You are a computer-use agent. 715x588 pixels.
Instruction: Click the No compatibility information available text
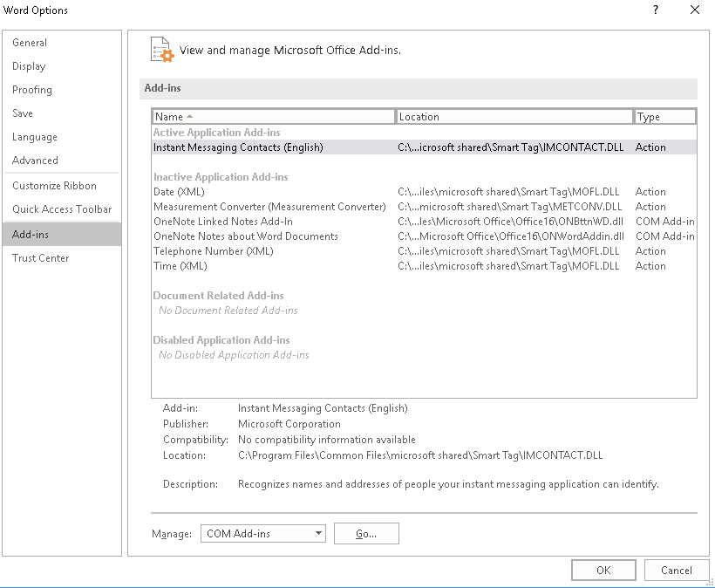[x=327, y=440]
